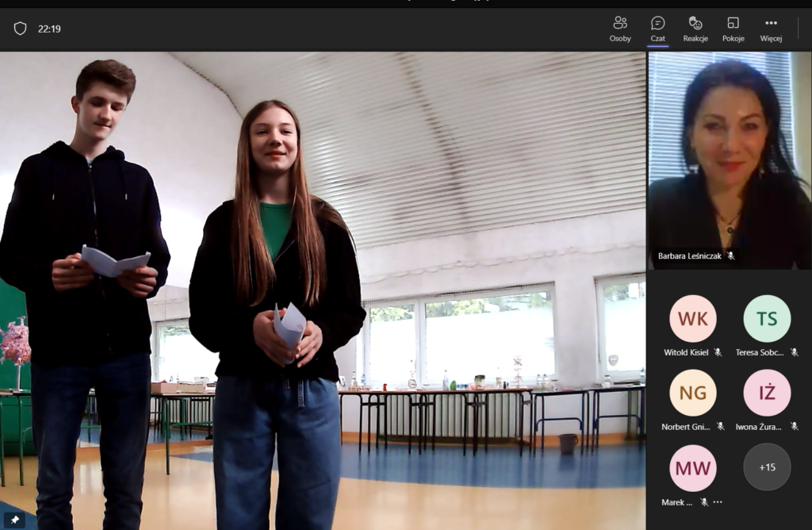Select the TS avatar
812x530 pixels.
[767, 319]
